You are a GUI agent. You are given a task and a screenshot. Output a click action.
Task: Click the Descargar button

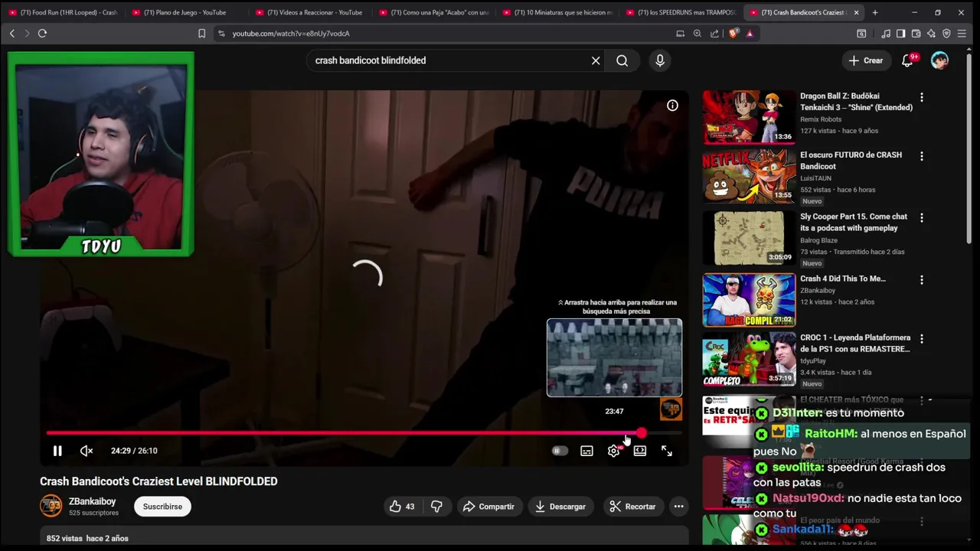pyautogui.click(x=560, y=507)
